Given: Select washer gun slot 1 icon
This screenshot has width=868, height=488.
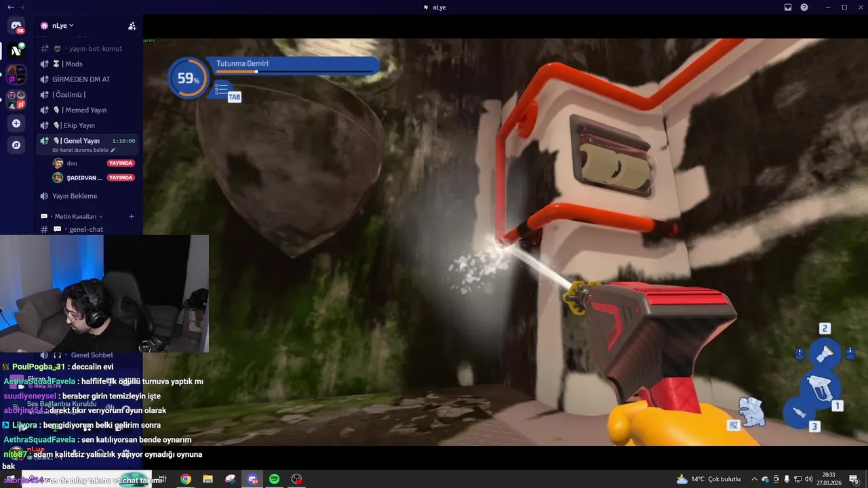Looking at the screenshot, I should 820,388.
